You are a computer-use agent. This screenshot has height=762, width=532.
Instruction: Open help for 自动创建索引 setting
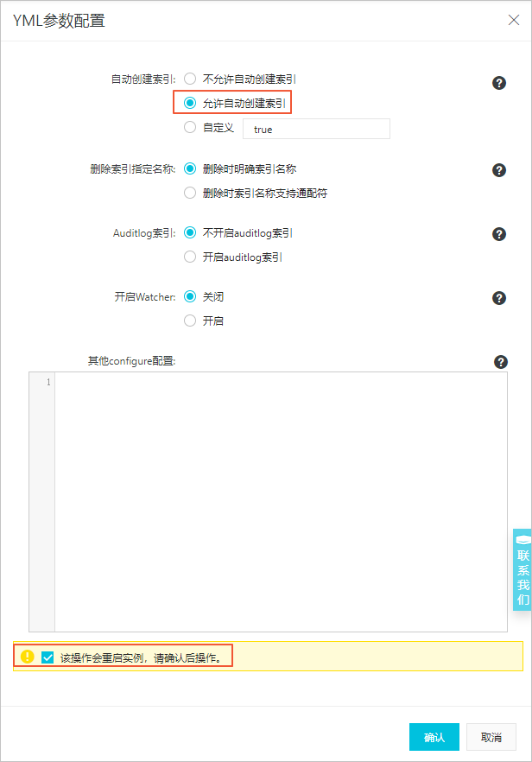(499, 83)
